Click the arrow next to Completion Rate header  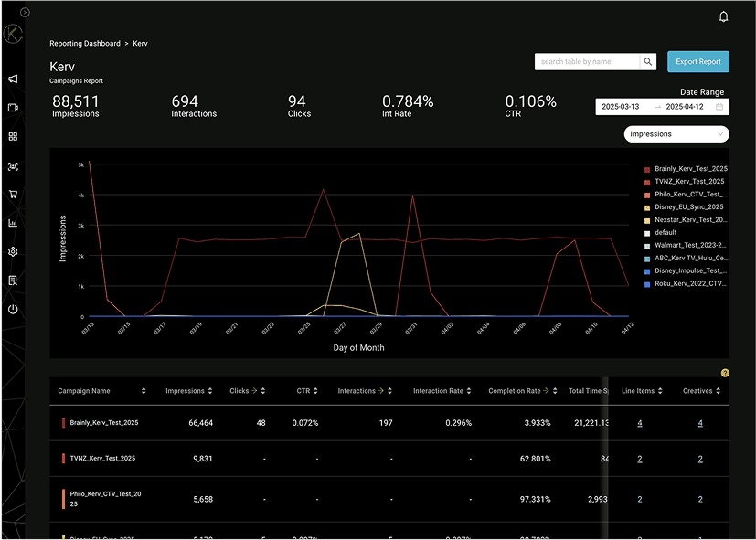tap(546, 391)
